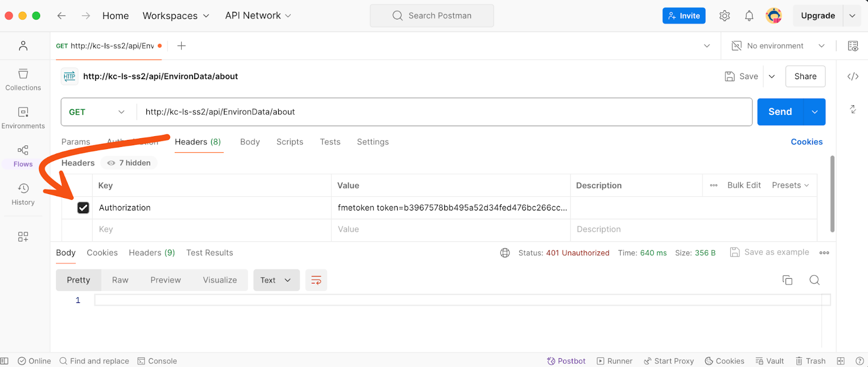The image size is (868, 367).
Task: Open Flows from the sidebar
Action: [23, 156]
